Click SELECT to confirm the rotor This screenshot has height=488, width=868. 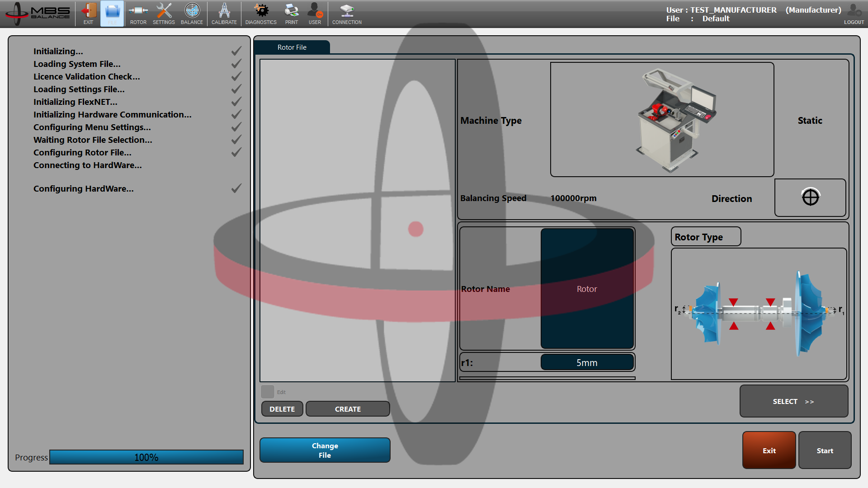793,401
